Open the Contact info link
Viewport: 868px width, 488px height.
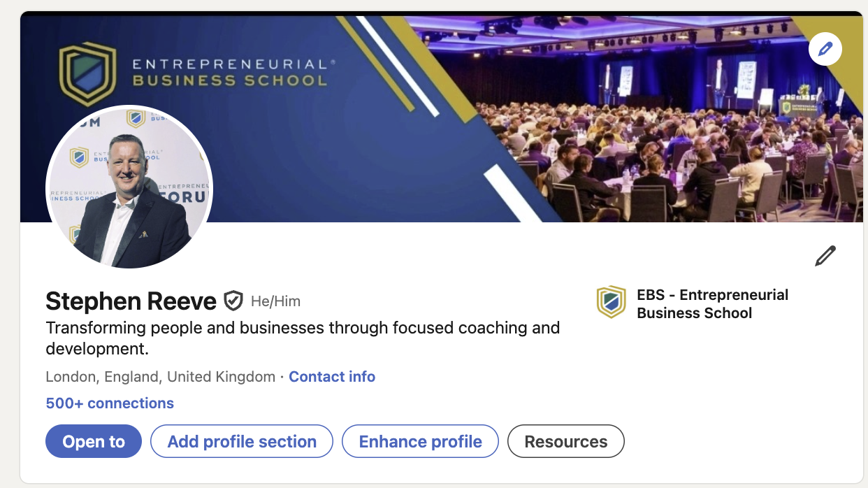(332, 377)
